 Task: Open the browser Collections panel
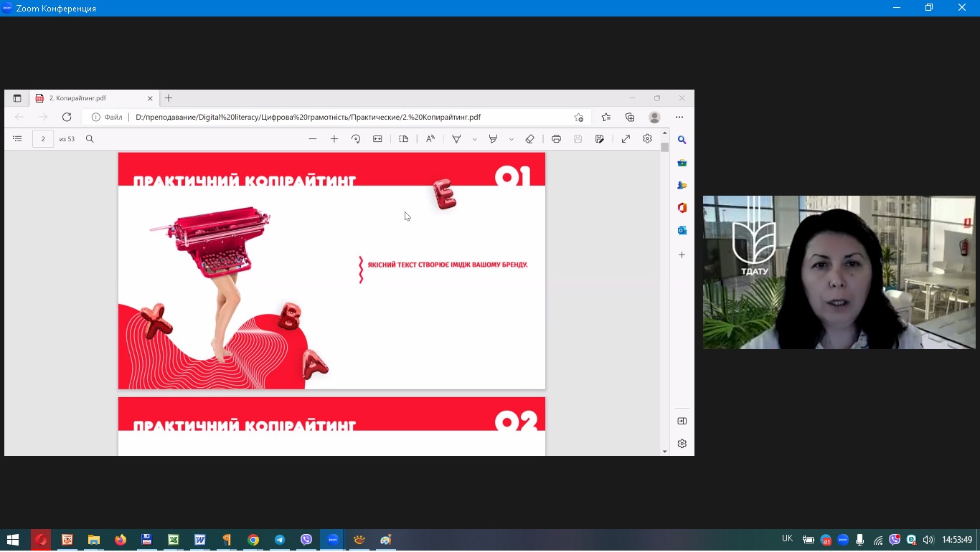click(630, 117)
